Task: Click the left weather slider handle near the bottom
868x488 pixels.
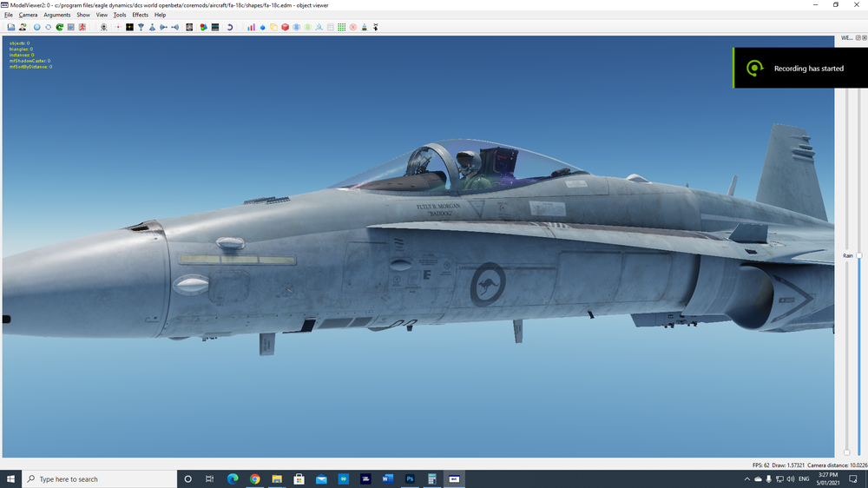Action: tap(847, 452)
